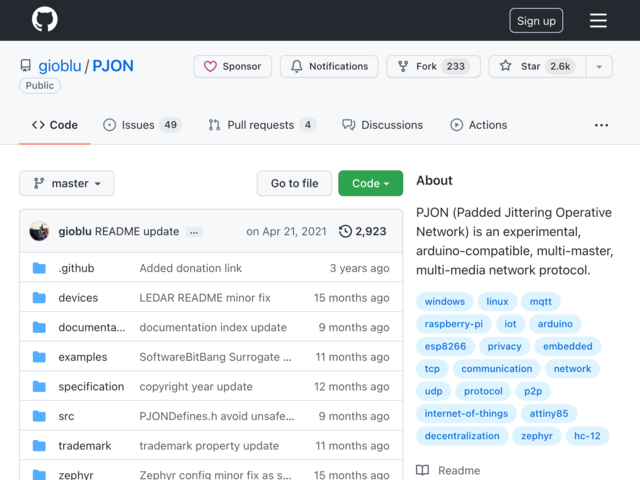Image resolution: width=640 pixels, height=480 pixels.
Task: Click the devices folder icon
Action: click(39, 298)
